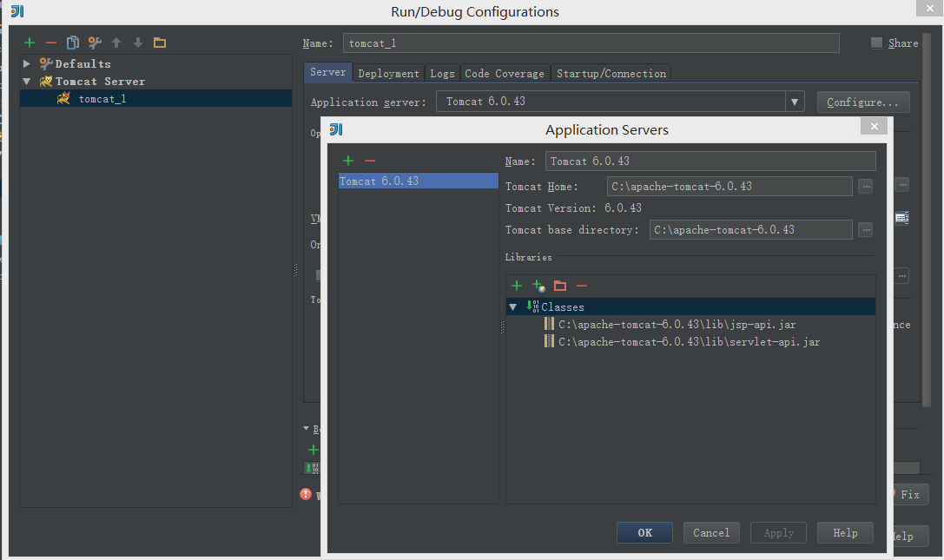Click OK in Application Servers dialog
Image resolution: width=944 pixels, height=560 pixels.
point(644,532)
